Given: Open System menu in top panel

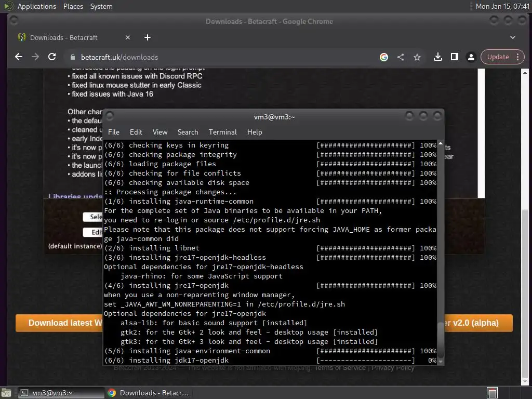Looking at the screenshot, I should point(101,6).
